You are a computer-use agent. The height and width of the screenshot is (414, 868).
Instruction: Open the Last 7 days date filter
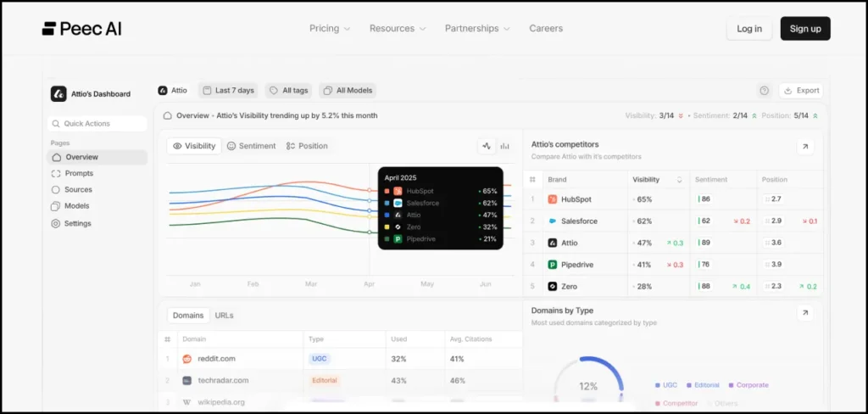(x=228, y=90)
